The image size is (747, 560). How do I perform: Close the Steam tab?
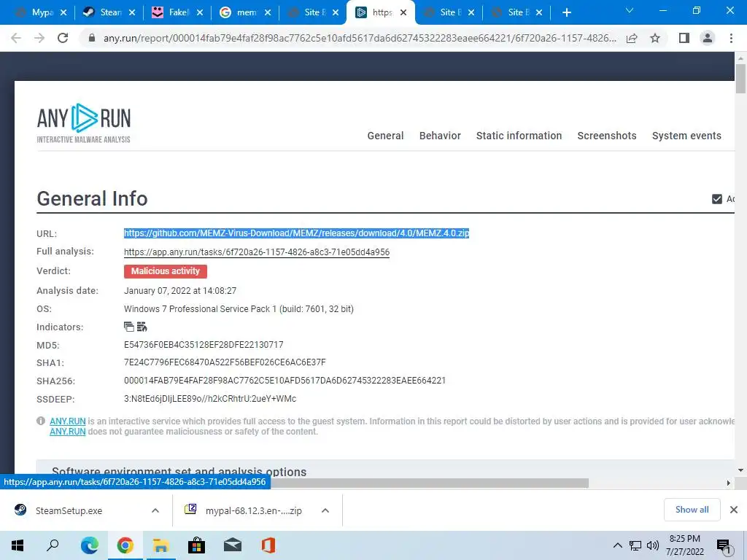click(x=132, y=12)
